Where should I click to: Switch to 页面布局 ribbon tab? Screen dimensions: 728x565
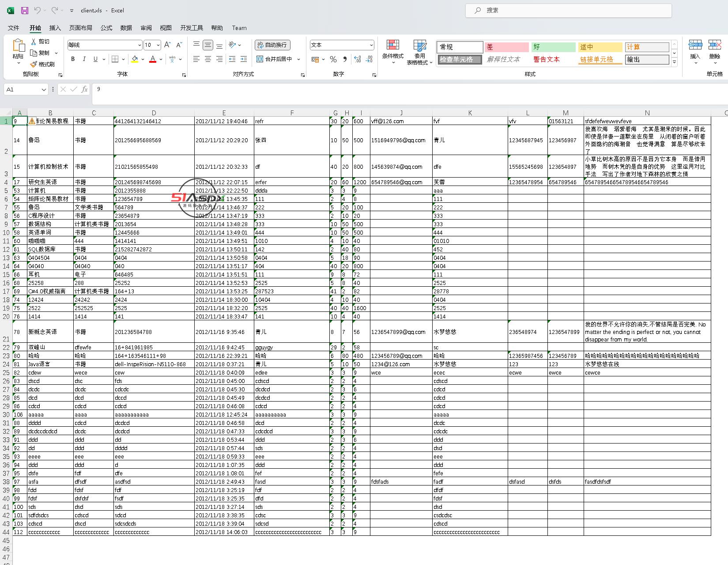[x=80, y=28]
